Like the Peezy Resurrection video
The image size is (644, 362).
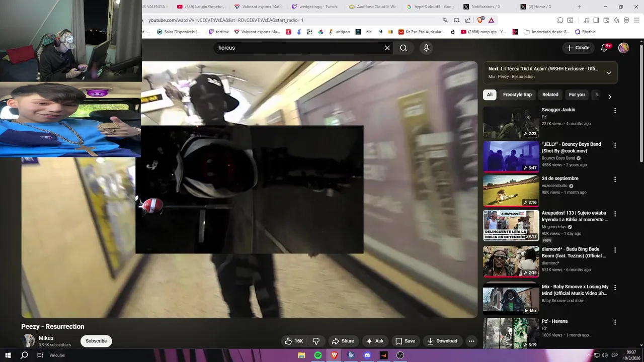pyautogui.click(x=293, y=341)
